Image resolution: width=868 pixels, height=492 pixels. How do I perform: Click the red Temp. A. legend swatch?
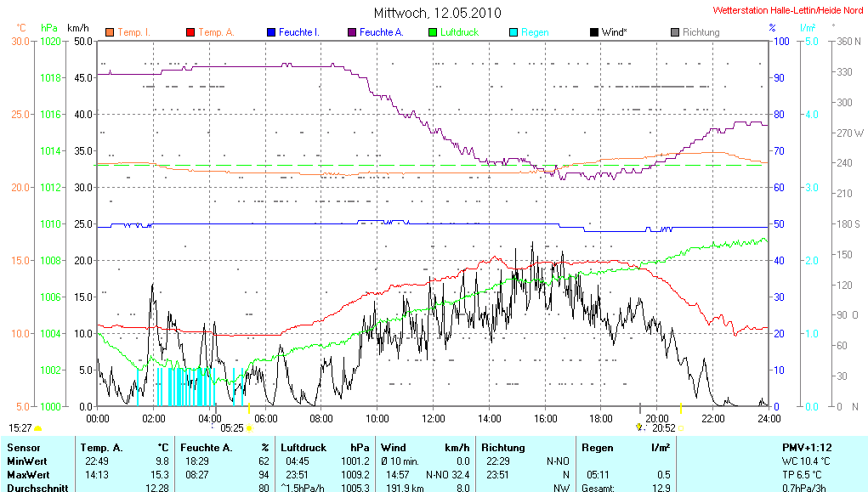190,32
